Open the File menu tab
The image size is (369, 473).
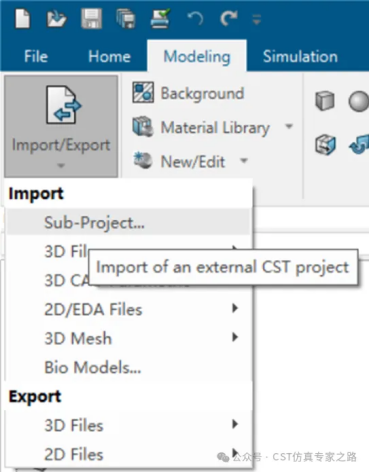pos(36,56)
